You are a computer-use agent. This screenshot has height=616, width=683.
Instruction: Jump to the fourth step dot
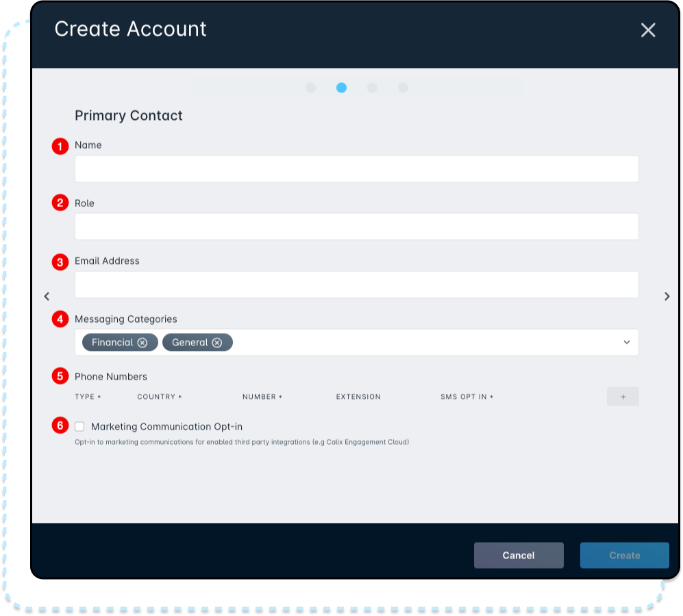[x=403, y=88]
